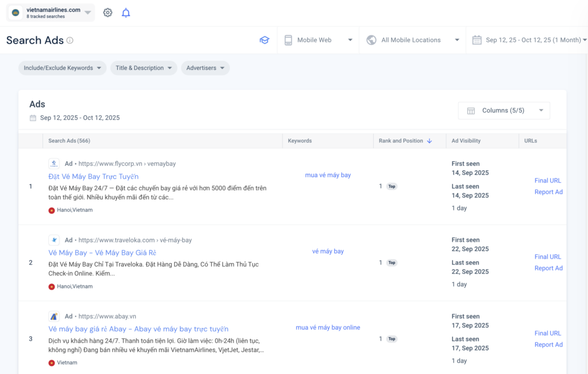Click the Rank and Position sort arrow
The width and height of the screenshot is (588, 374).
(430, 141)
